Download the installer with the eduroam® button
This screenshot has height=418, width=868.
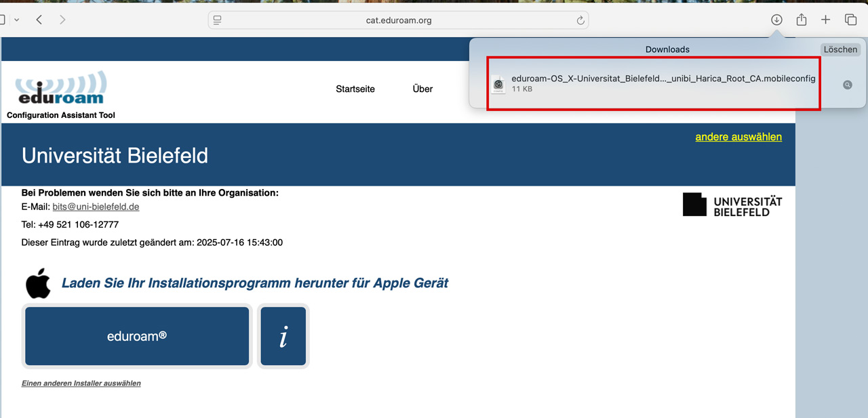(137, 336)
